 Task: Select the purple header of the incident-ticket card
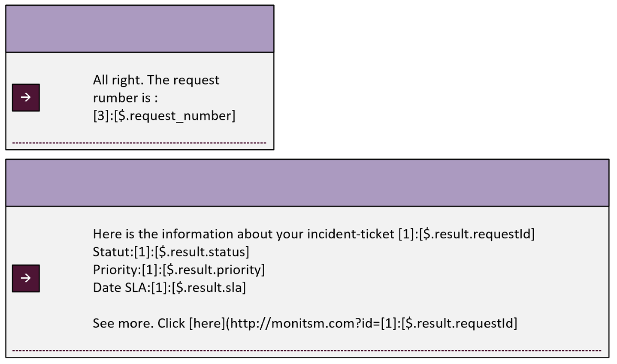click(x=307, y=183)
